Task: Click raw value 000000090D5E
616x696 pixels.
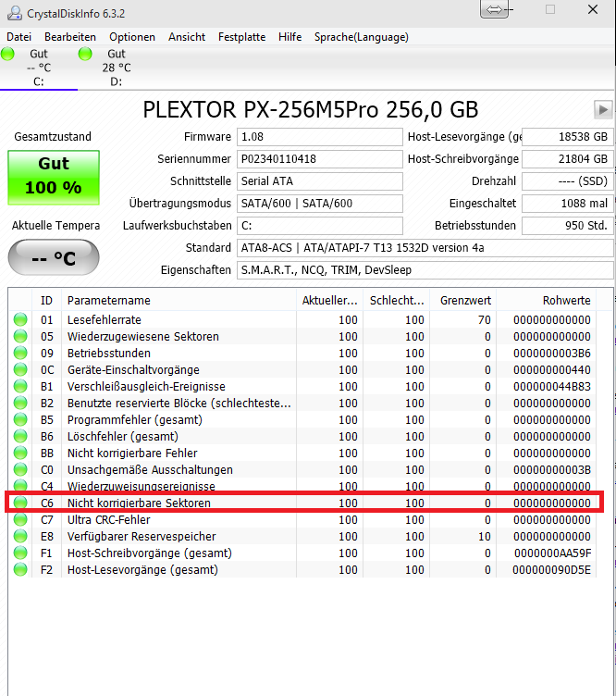Action: pyautogui.click(x=551, y=569)
